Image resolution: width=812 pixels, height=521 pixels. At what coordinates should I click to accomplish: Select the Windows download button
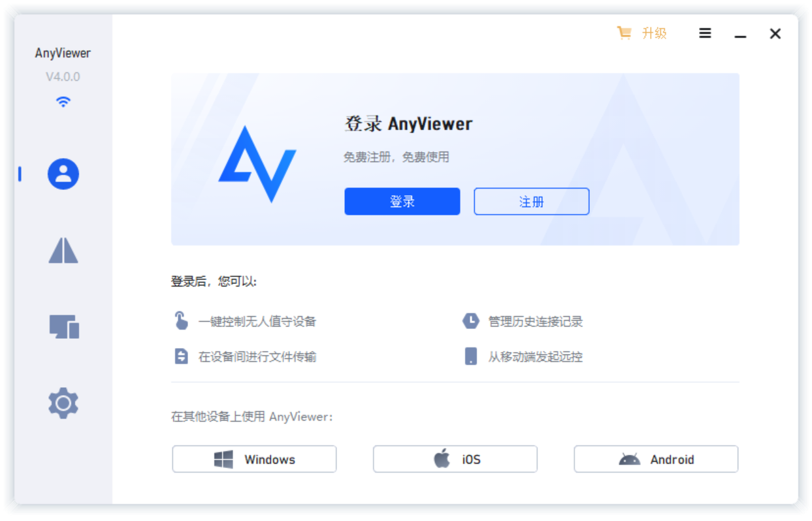254,459
